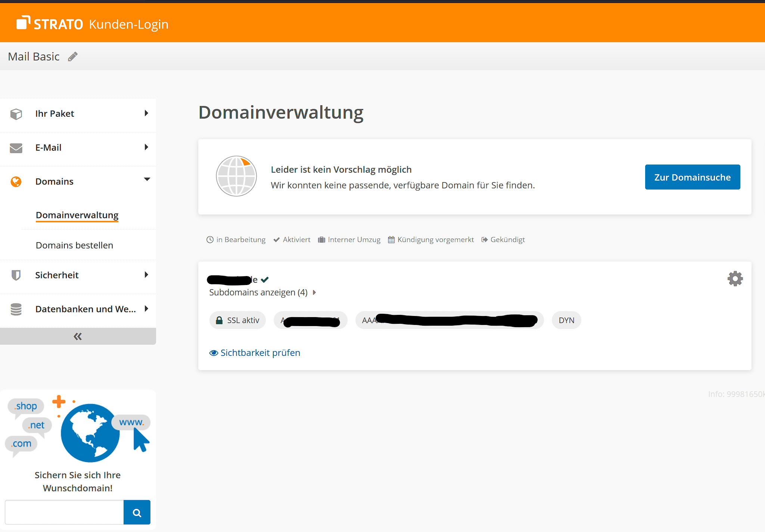Click the pencil icon beside Mail Basic

point(73,57)
